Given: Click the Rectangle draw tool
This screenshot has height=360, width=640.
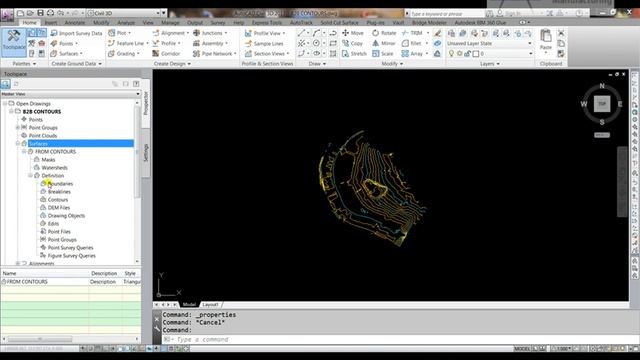Looking at the screenshot, I should tap(333, 43).
